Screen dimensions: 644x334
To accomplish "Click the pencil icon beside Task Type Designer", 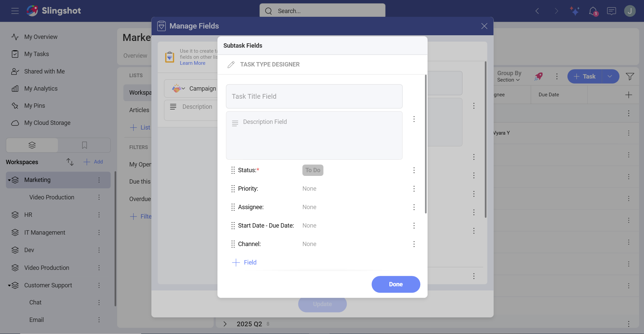I will 231,64.
